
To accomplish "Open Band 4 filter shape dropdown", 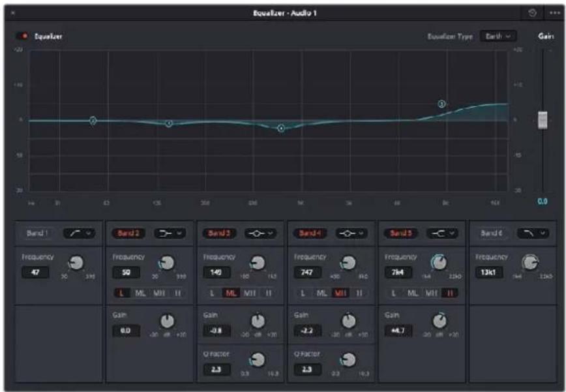I will [351, 234].
